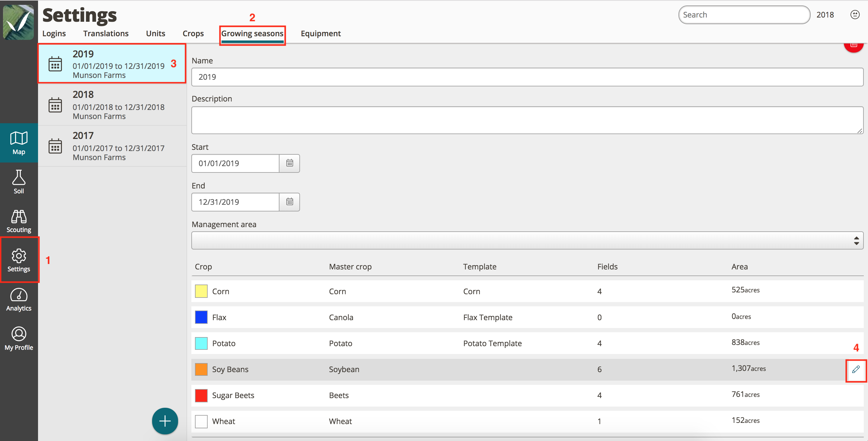Click Potato cyan color swatch
Viewport: 868px width, 441px height.
point(201,343)
